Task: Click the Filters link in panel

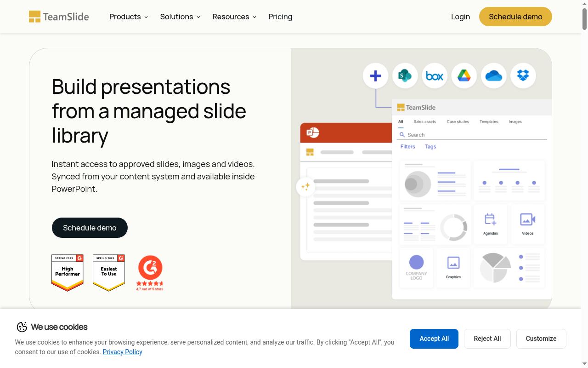Action: click(407, 147)
